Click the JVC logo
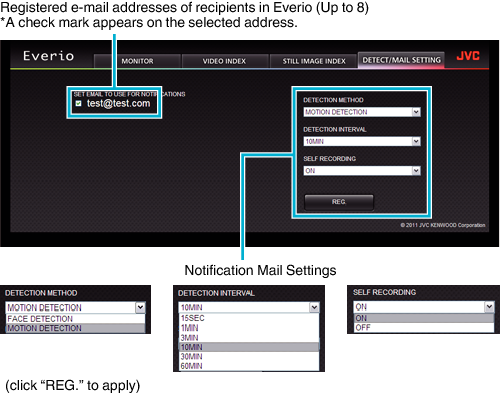 click(468, 56)
